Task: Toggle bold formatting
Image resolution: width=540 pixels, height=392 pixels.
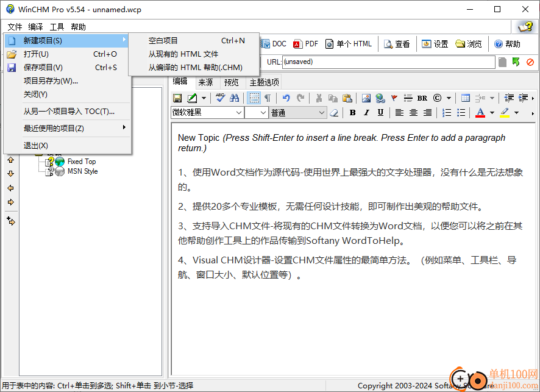Action: (352, 113)
